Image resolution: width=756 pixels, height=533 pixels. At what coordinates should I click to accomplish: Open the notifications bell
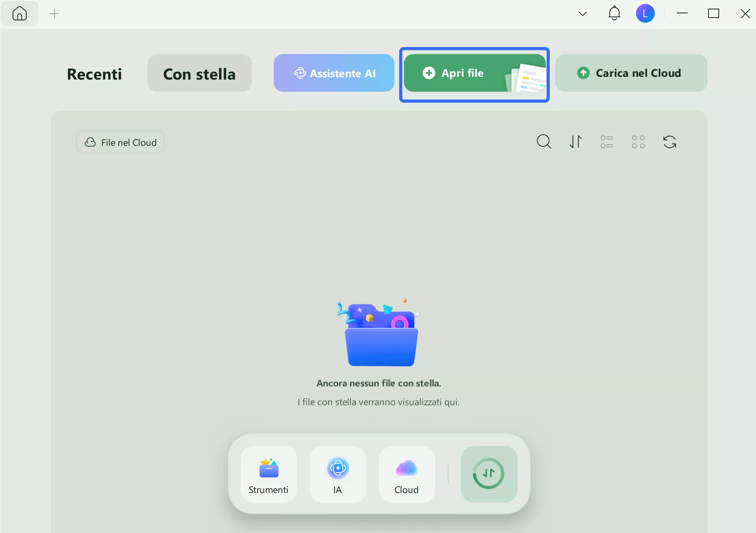coord(614,14)
